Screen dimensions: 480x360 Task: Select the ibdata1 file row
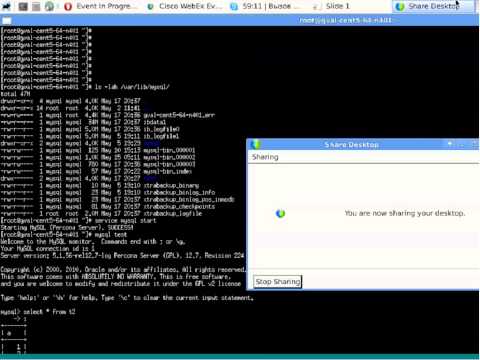83,122
